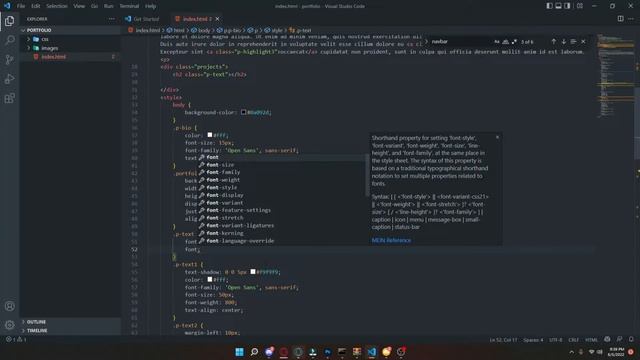Open the File menu
640x360 pixels.
[x=21, y=6]
